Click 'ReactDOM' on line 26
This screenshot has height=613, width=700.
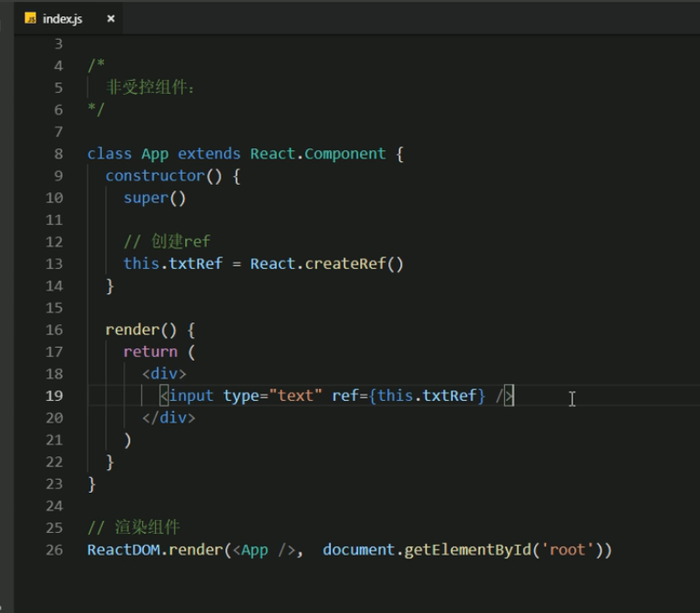pyautogui.click(x=123, y=549)
